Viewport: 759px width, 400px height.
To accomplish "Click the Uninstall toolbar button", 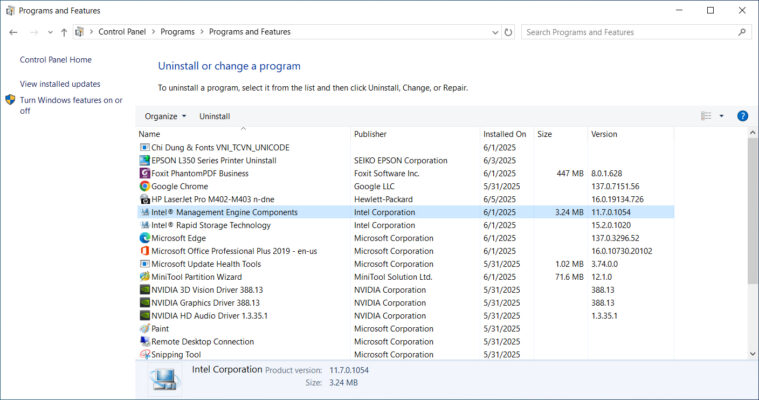I will pos(214,116).
